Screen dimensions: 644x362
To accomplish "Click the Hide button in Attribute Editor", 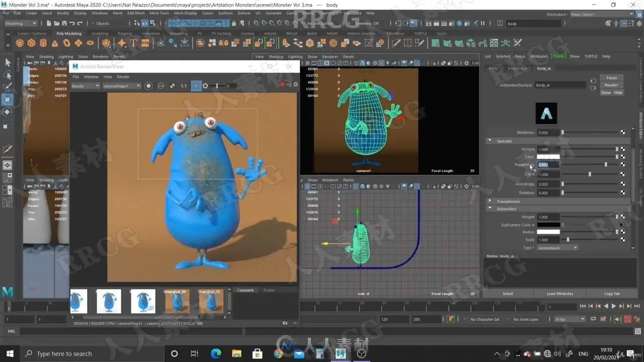I will click(618, 93).
